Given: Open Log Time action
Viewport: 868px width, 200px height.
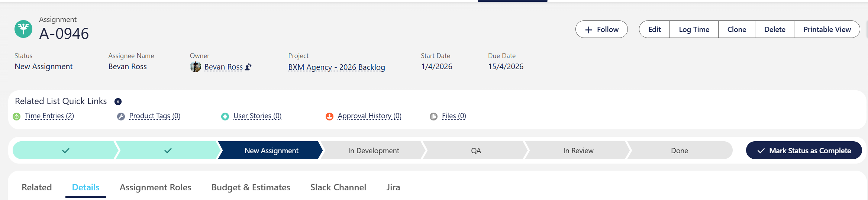Looking at the screenshot, I should pyautogui.click(x=694, y=29).
